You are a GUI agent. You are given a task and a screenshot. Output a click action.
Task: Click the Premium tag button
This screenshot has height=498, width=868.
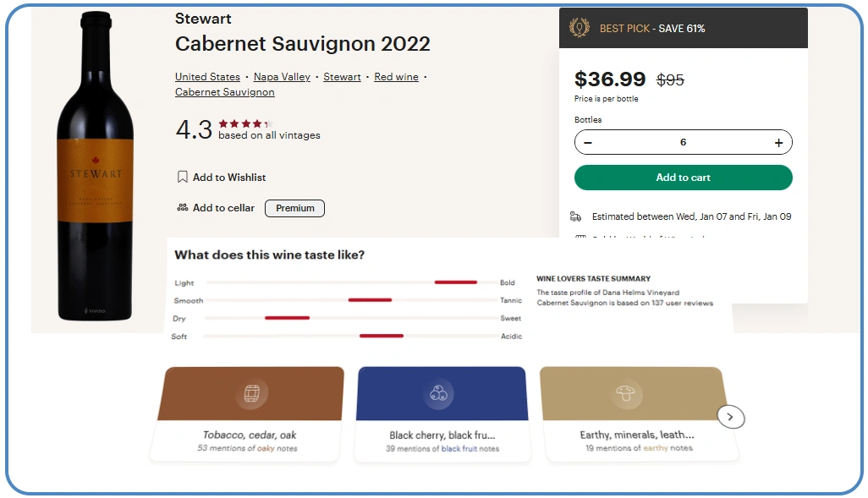pos(294,208)
